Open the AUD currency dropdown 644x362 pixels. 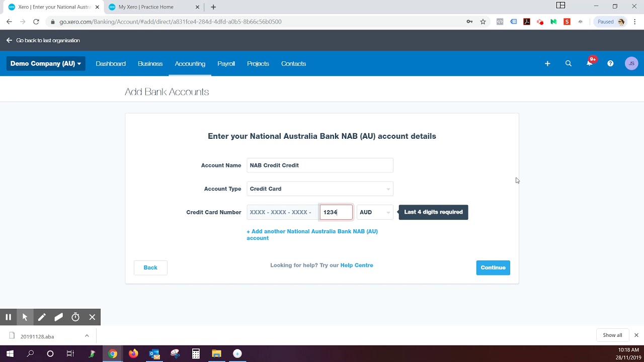(375, 212)
